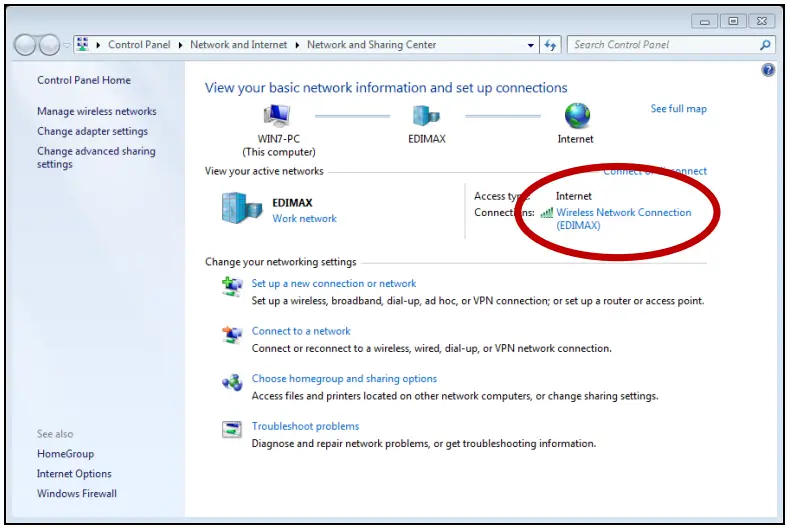Select Network and Sharing Center breadcrumb
This screenshot has width=789, height=528.
click(371, 45)
